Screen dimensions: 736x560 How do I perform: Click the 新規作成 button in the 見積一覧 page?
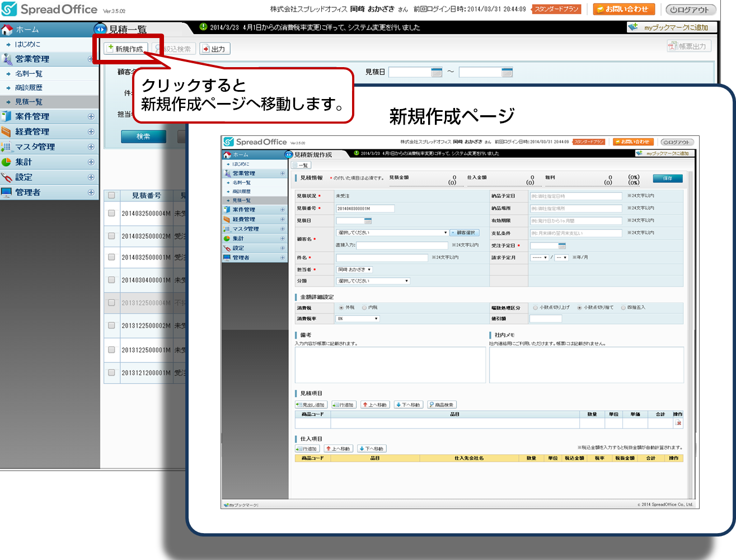coord(126,49)
